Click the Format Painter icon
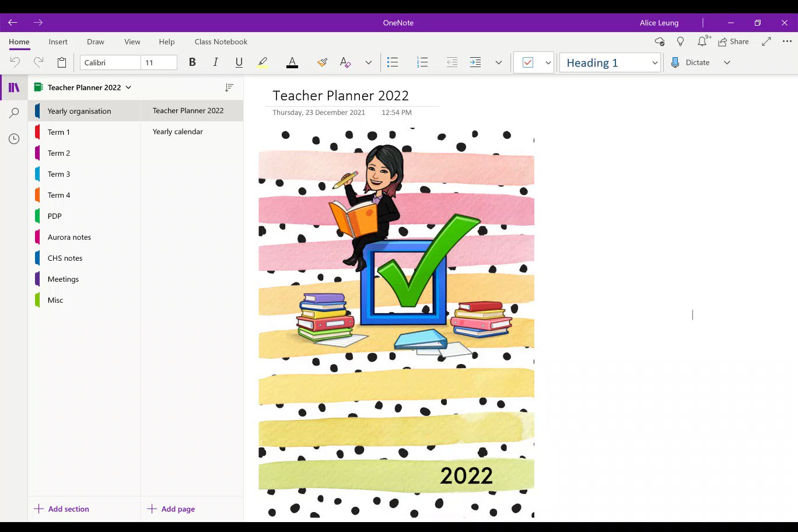 point(322,62)
